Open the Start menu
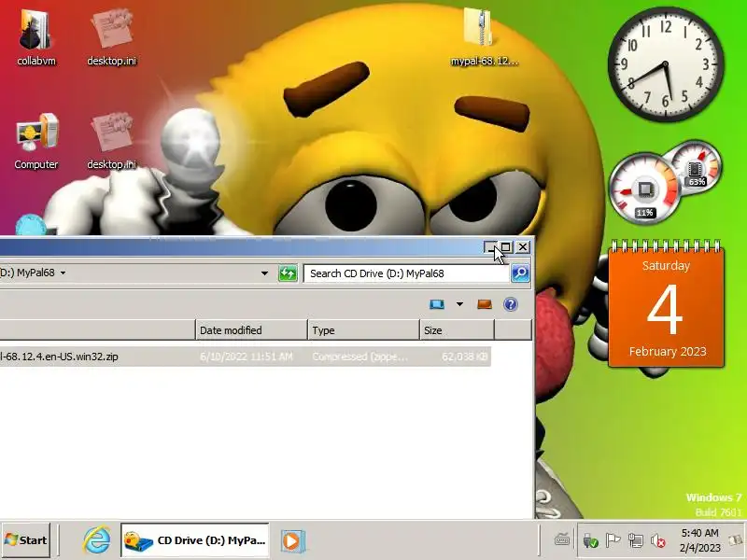 click(26, 540)
